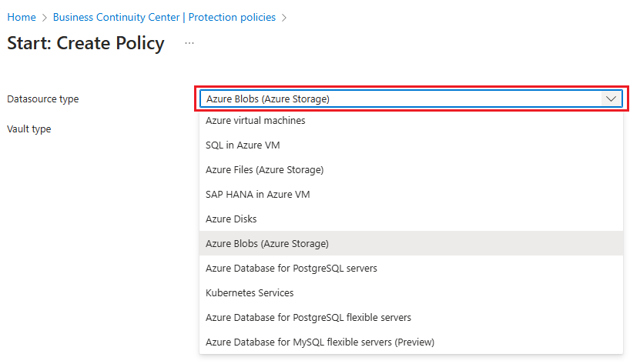Go to Home breadcrumb link
Image resolution: width=640 pixels, height=364 pixels.
point(21,17)
